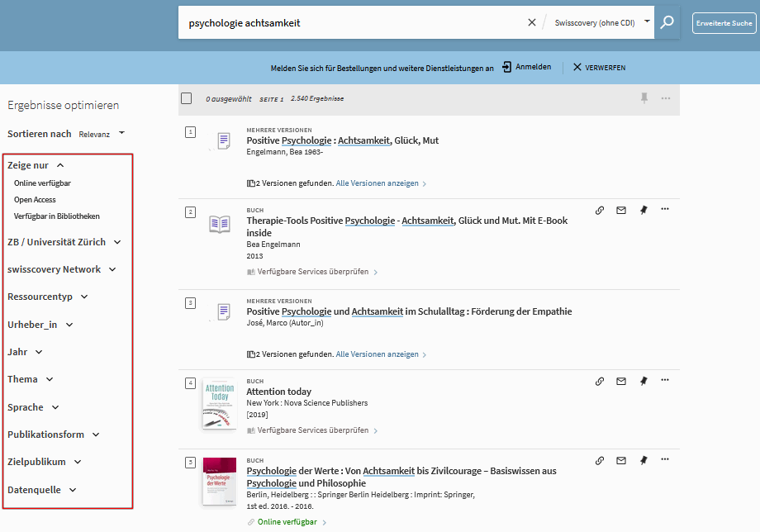Select result number 2 checkbox
This screenshot has width=760, height=532.
pos(190,212)
